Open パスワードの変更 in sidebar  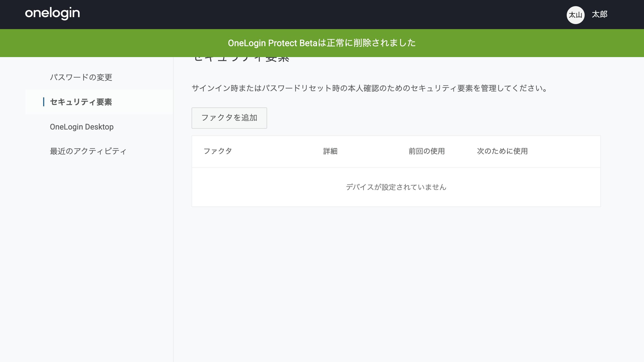pyautogui.click(x=81, y=77)
